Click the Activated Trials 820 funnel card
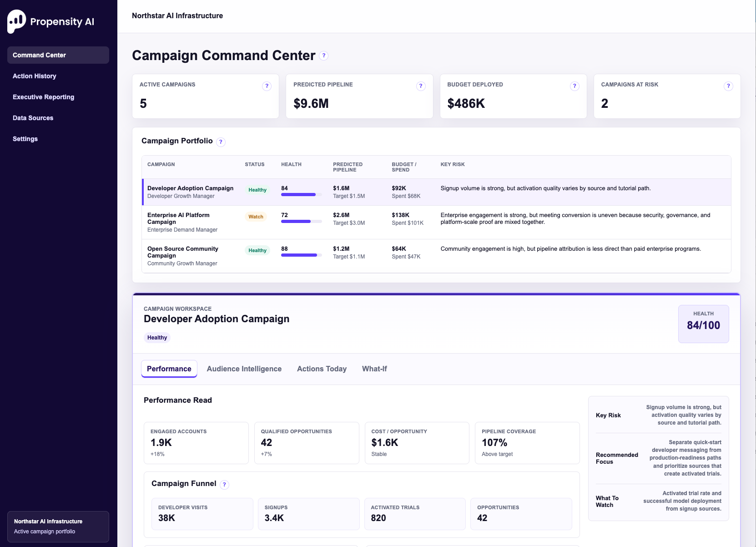The width and height of the screenshot is (756, 547). click(x=415, y=514)
